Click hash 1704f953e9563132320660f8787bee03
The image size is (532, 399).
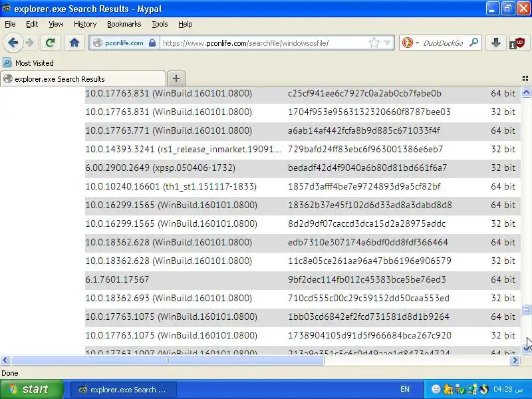coord(369,112)
